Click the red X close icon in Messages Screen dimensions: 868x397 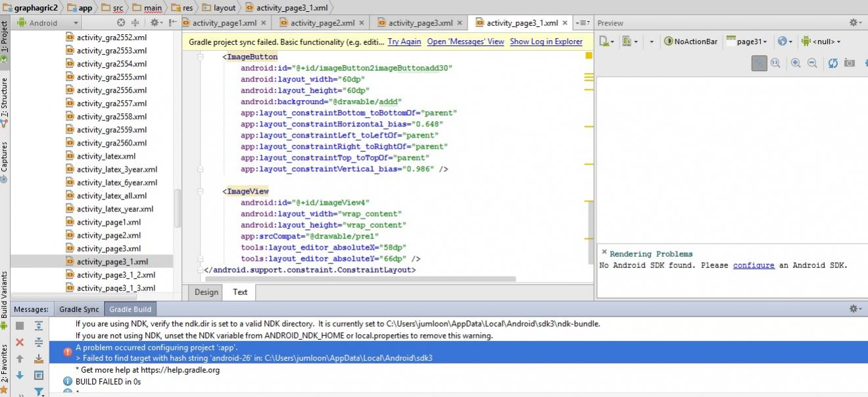point(20,342)
